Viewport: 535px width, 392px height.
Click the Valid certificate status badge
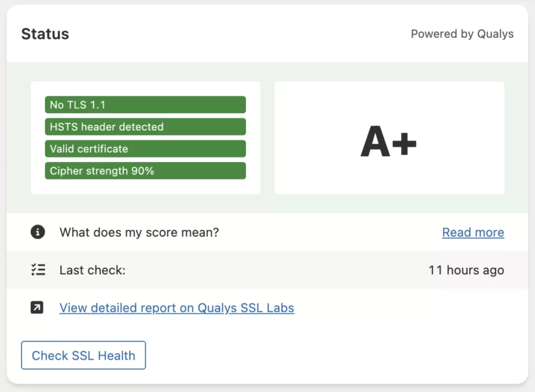(x=145, y=149)
